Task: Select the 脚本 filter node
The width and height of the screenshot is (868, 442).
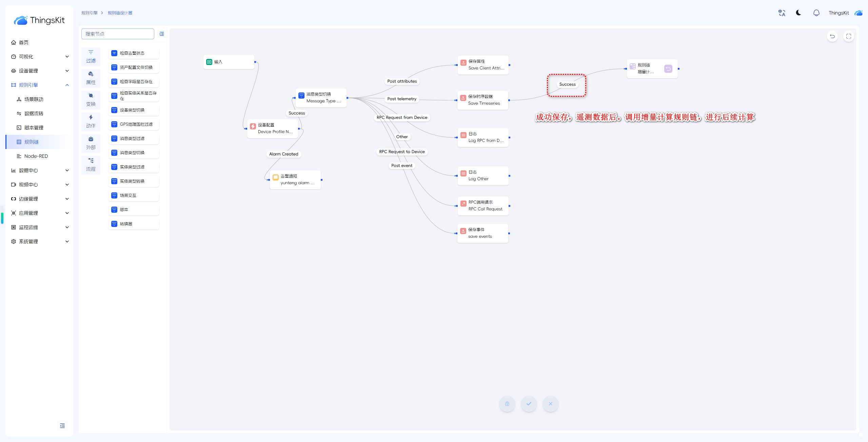Action: [134, 210]
